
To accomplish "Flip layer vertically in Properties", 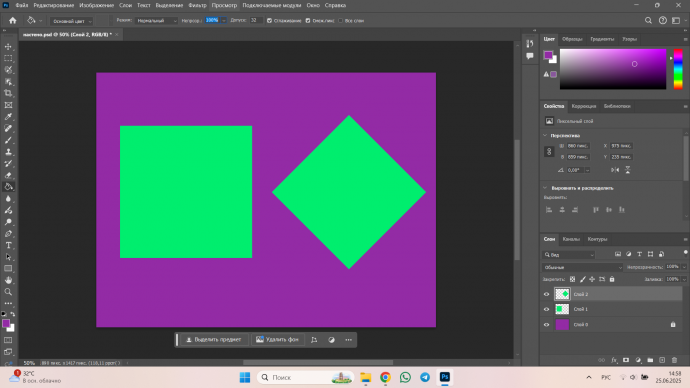I will pos(628,170).
